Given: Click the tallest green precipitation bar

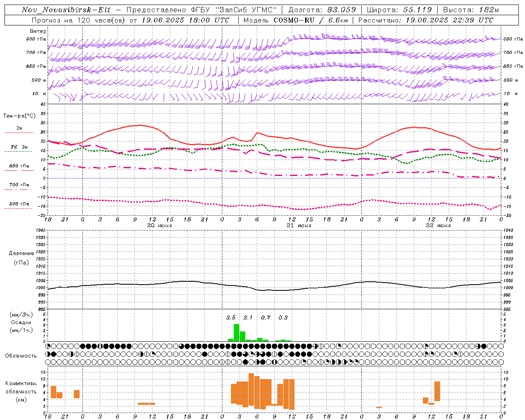Looking at the screenshot, I should coord(237,333).
